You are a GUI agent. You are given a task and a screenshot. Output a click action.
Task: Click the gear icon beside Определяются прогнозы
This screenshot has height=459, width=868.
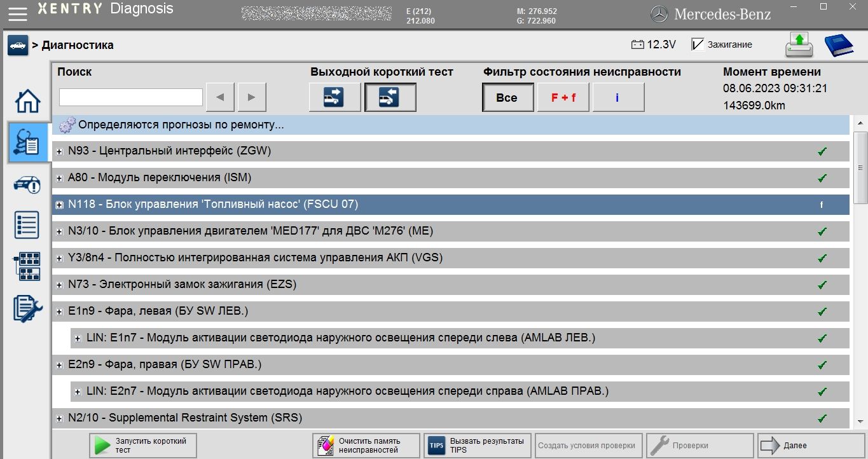pos(67,125)
